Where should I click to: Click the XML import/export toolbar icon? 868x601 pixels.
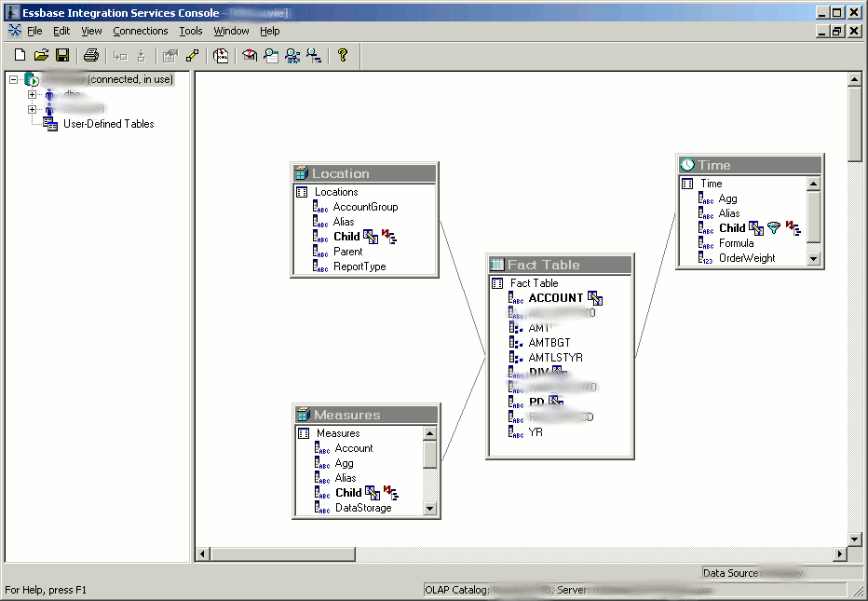pos(221,55)
